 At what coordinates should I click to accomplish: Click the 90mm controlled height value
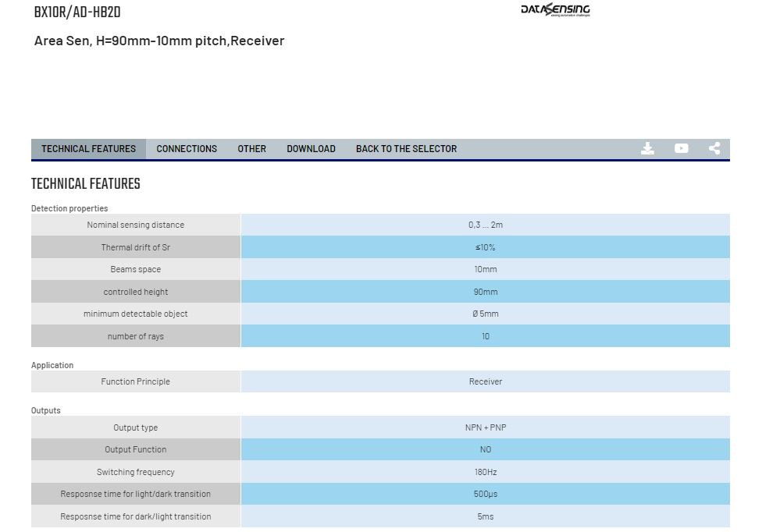(x=486, y=292)
